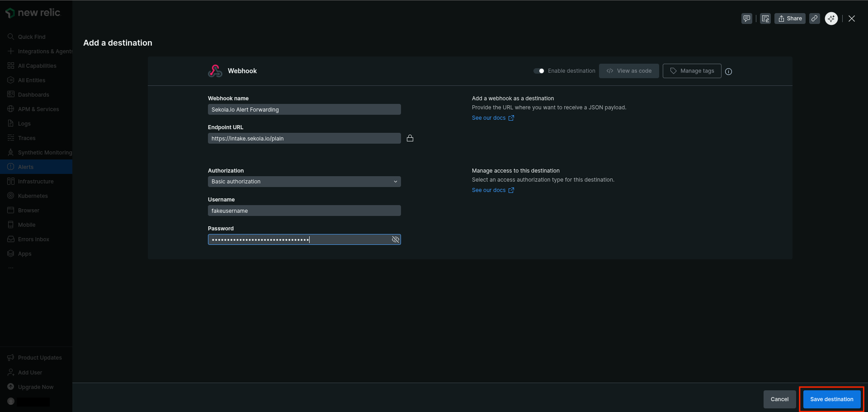Click the View as code button

click(629, 71)
